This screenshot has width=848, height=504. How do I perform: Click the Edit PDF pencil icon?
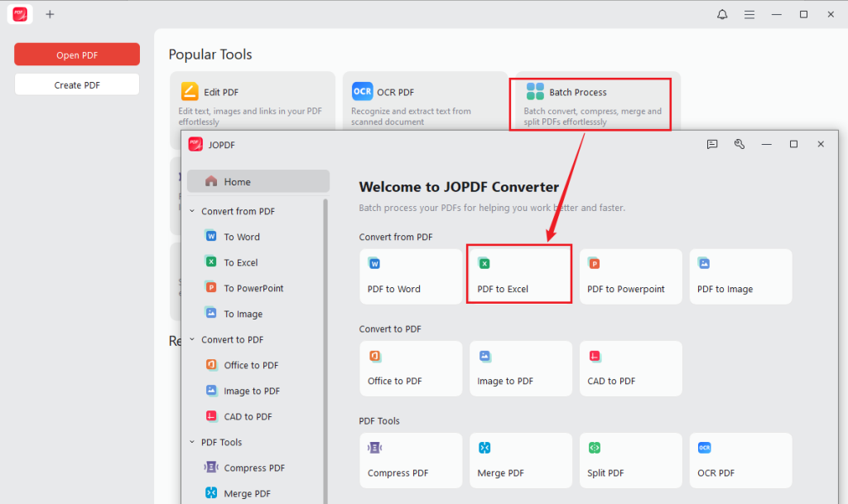coord(190,91)
